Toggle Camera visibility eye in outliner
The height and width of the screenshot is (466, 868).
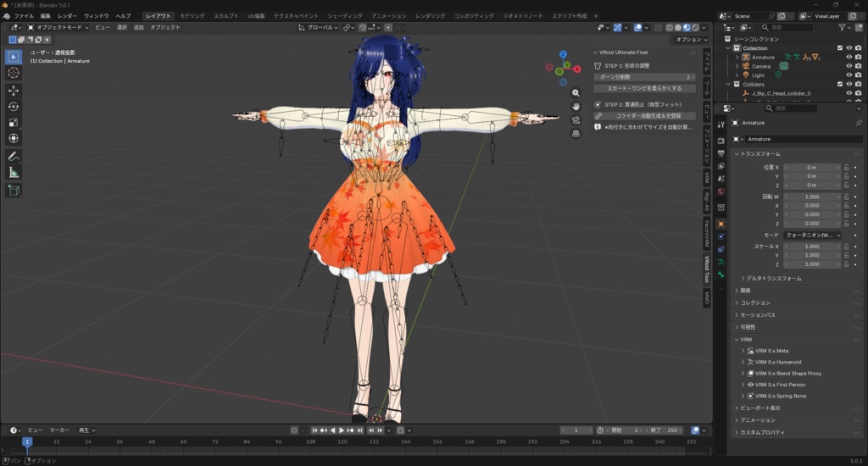pyautogui.click(x=849, y=66)
